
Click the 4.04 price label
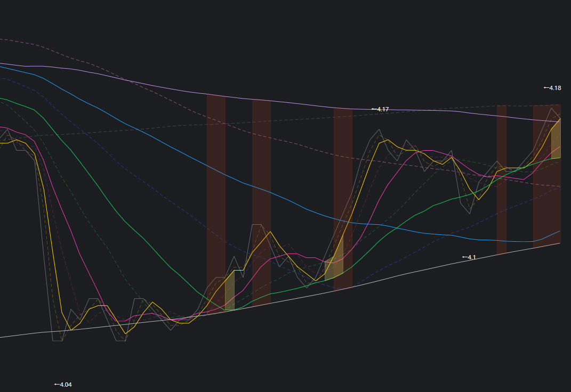tap(63, 385)
